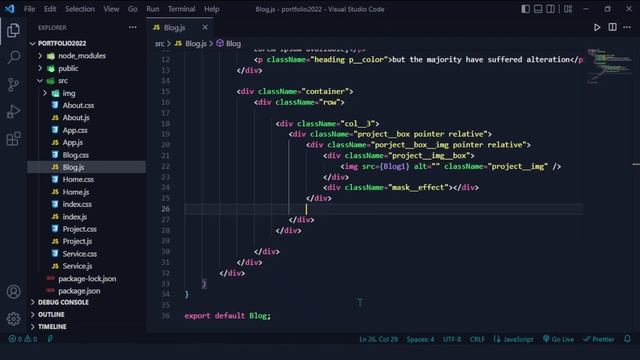Screen dimensions: 640x360
Task: Split the editor to the right
Action: [x=612, y=27]
